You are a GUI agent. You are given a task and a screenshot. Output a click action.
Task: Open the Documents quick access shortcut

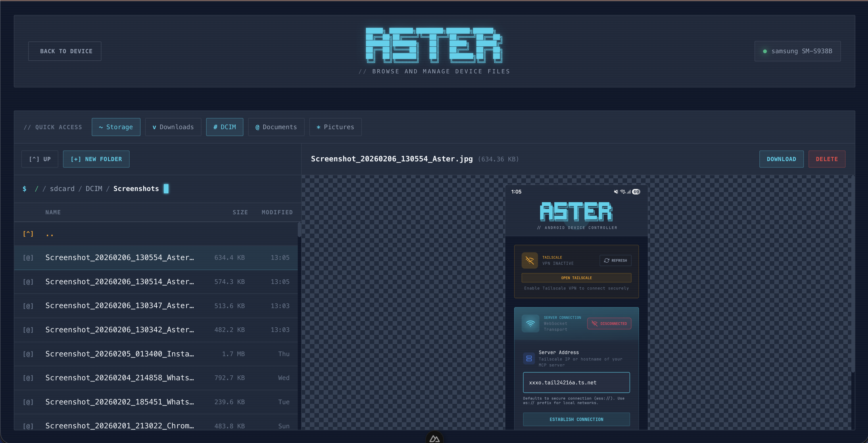point(276,127)
